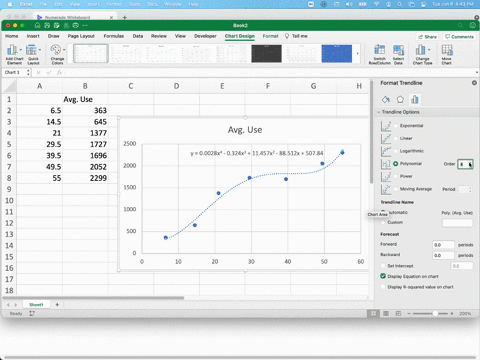This screenshot has width=480, height=360.
Task: Click the Accessibility icon in status bar
Action: (x=32, y=313)
